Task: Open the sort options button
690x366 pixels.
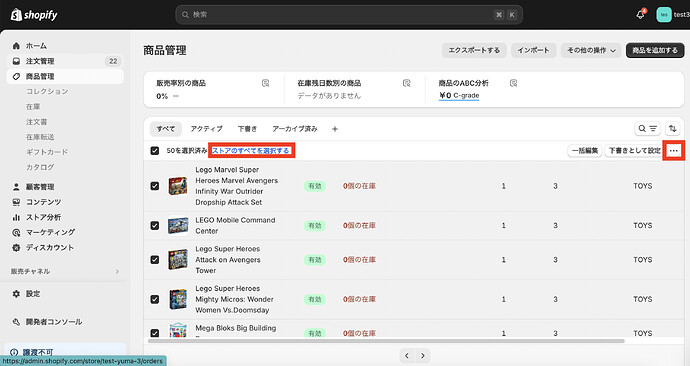Action: tap(672, 128)
